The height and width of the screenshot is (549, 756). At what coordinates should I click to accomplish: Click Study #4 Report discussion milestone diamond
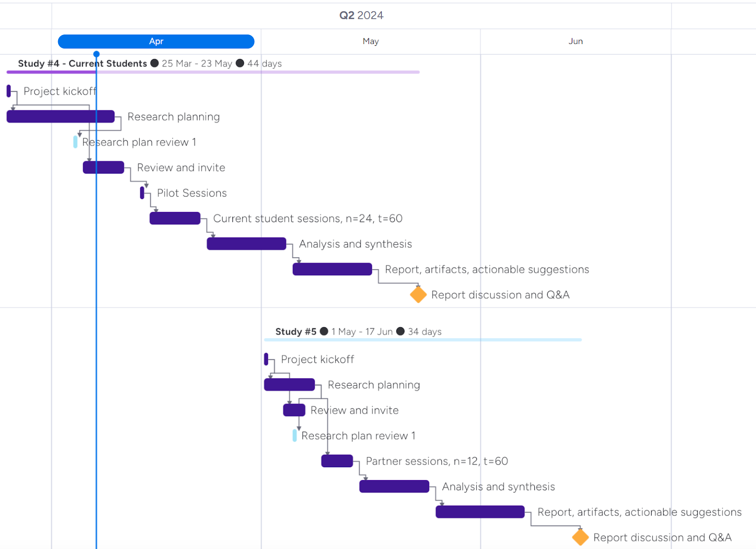click(x=418, y=295)
